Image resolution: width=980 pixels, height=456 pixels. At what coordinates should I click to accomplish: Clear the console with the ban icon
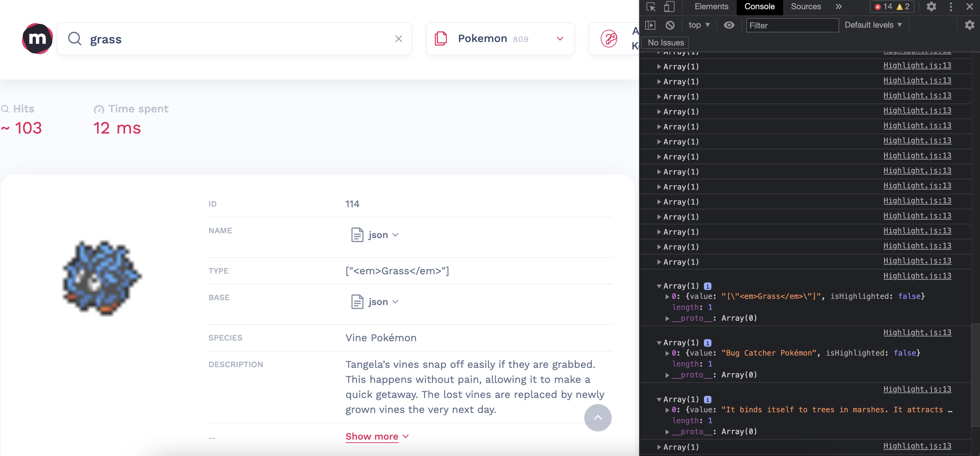click(x=670, y=25)
